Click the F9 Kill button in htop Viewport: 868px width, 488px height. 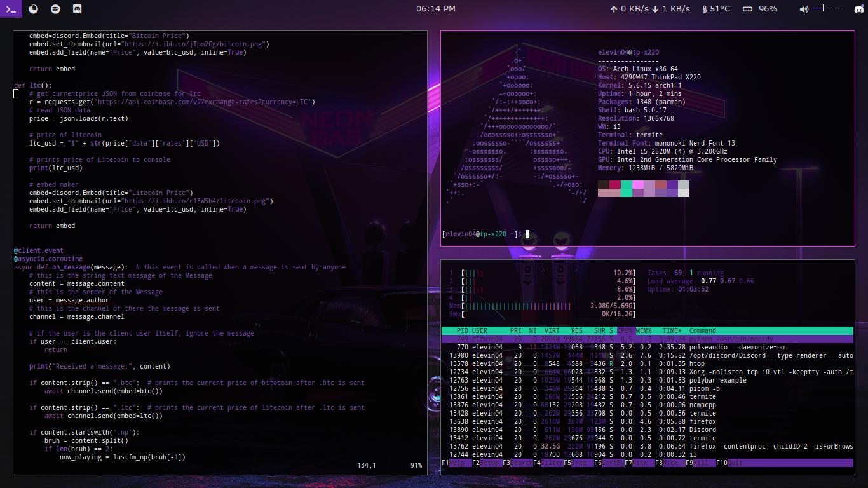(700, 463)
